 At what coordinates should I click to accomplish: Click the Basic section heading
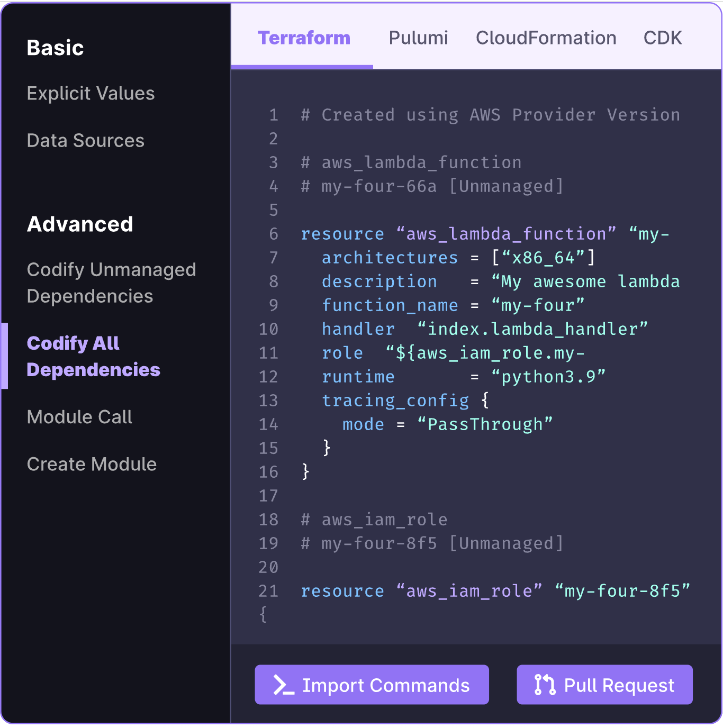[55, 48]
